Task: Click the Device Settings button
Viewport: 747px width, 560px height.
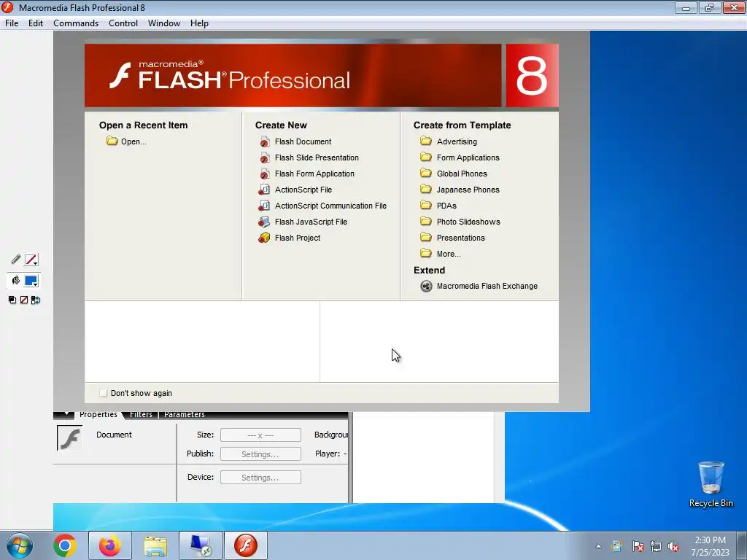Action: [260, 478]
